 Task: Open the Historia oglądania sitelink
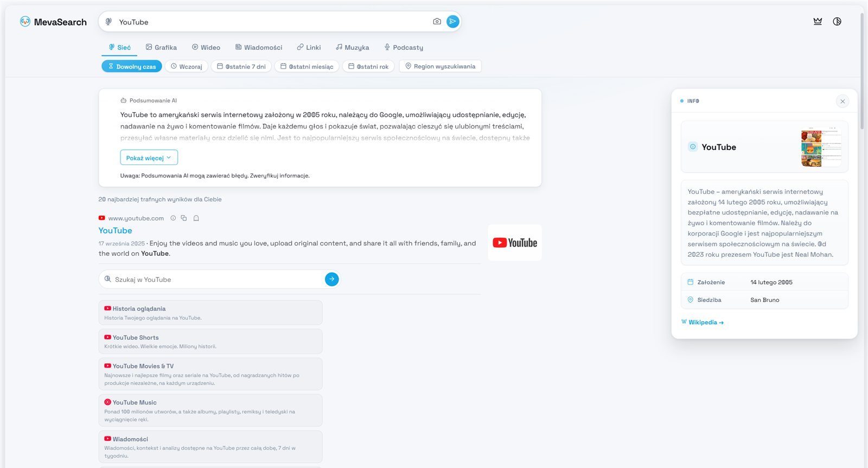tap(210, 313)
